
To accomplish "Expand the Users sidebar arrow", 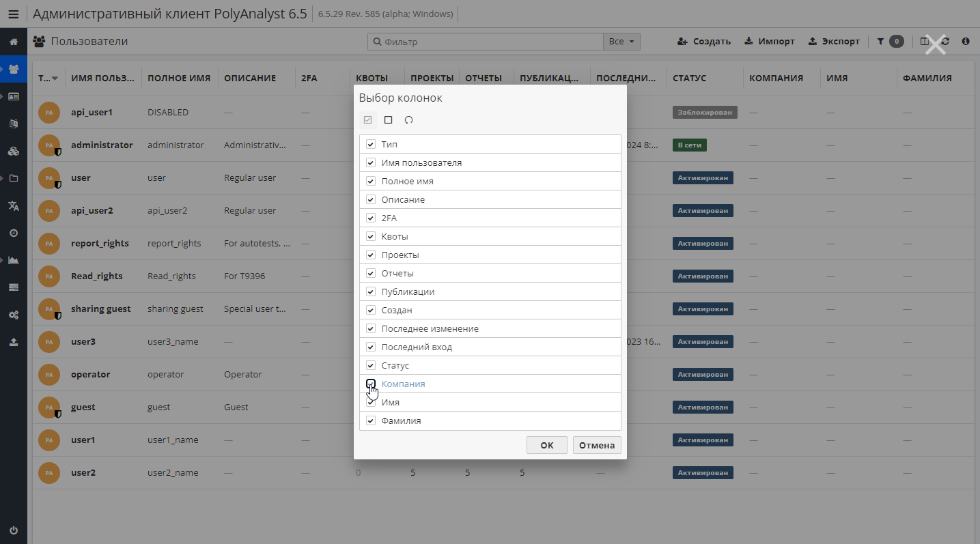I will pos(3,69).
